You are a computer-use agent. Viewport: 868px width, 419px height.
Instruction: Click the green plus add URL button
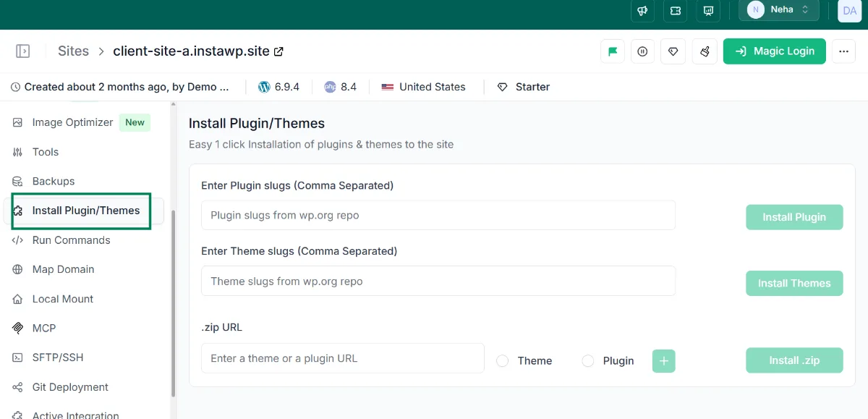pos(664,361)
